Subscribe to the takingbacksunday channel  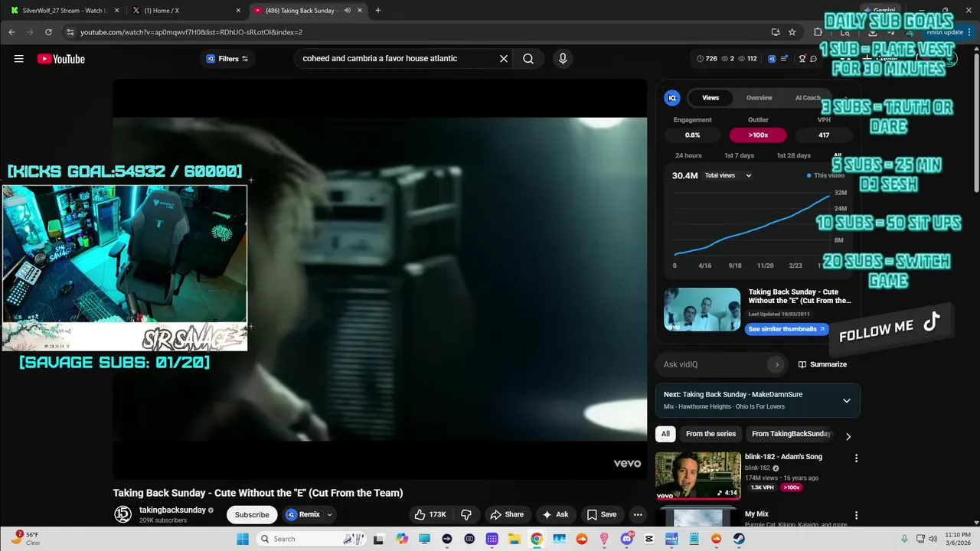tap(252, 514)
